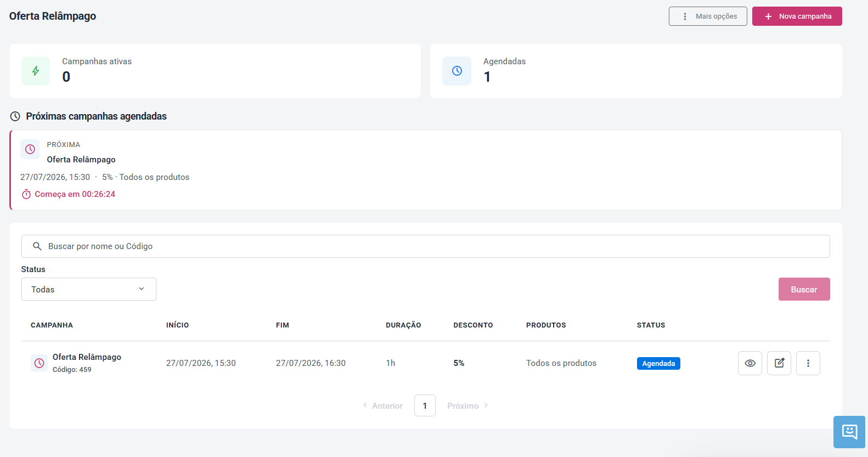This screenshot has width=868, height=457.
Task: Click the 1h duration cell
Action: pyautogui.click(x=391, y=363)
